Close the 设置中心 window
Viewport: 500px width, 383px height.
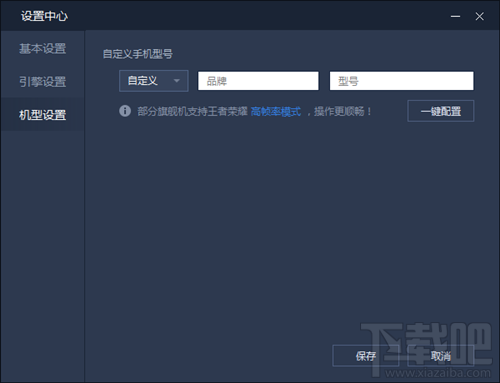pos(480,16)
